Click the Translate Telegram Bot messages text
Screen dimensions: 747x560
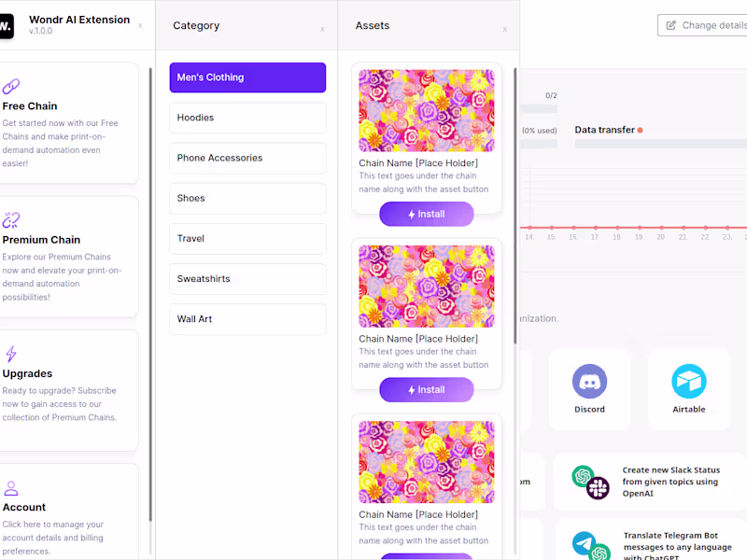click(x=678, y=547)
